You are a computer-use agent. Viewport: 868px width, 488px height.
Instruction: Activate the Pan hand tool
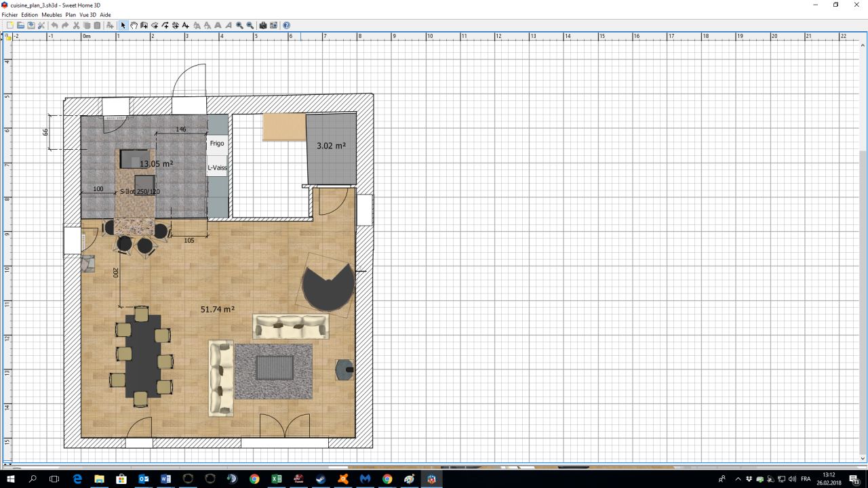coord(134,25)
